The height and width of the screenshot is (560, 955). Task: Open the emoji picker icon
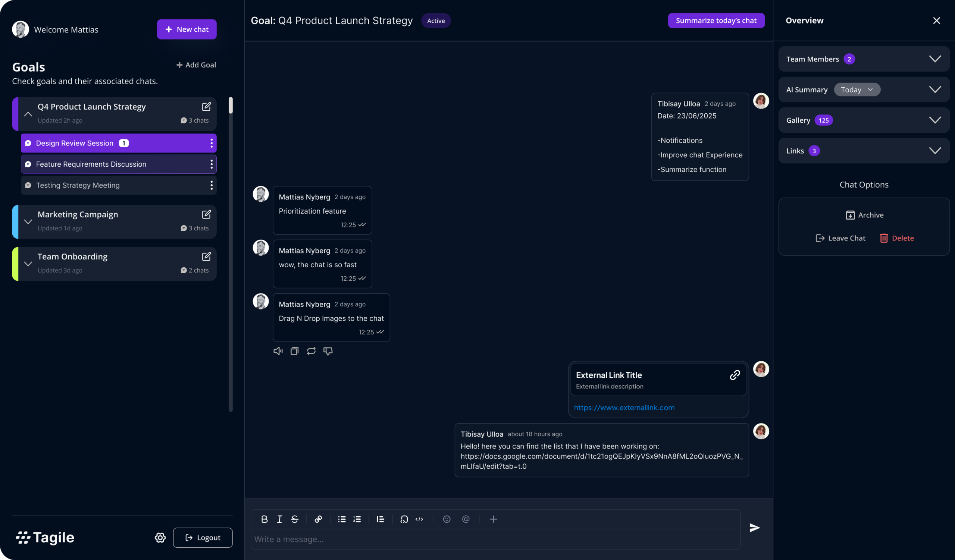tap(447, 519)
